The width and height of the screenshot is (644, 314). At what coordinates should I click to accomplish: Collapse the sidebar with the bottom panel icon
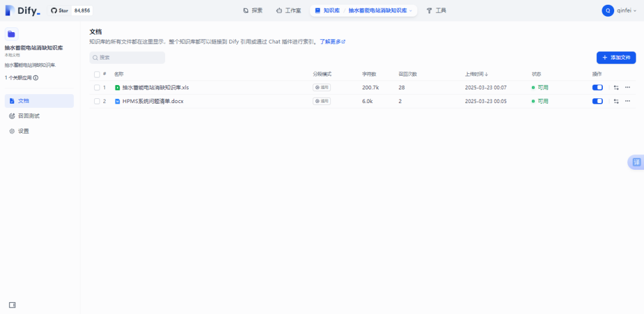pyautogui.click(x=13, y=305)
